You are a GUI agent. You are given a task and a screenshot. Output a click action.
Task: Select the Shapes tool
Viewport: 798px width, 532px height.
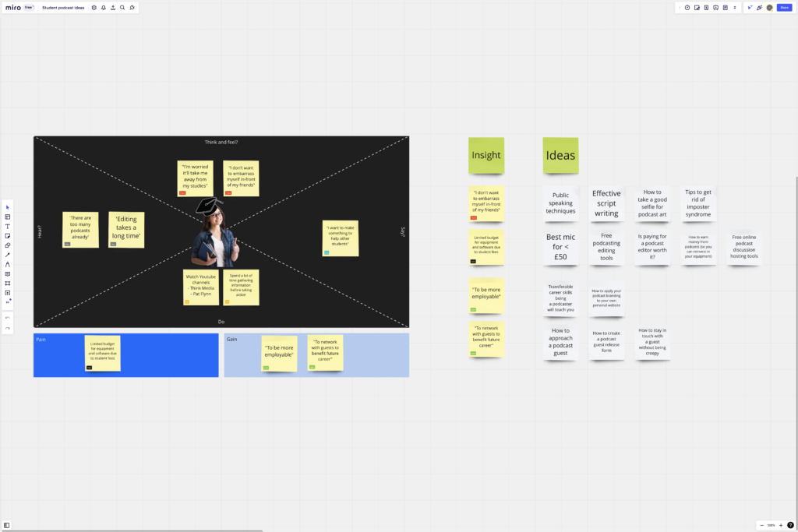(x=7, y=245)
